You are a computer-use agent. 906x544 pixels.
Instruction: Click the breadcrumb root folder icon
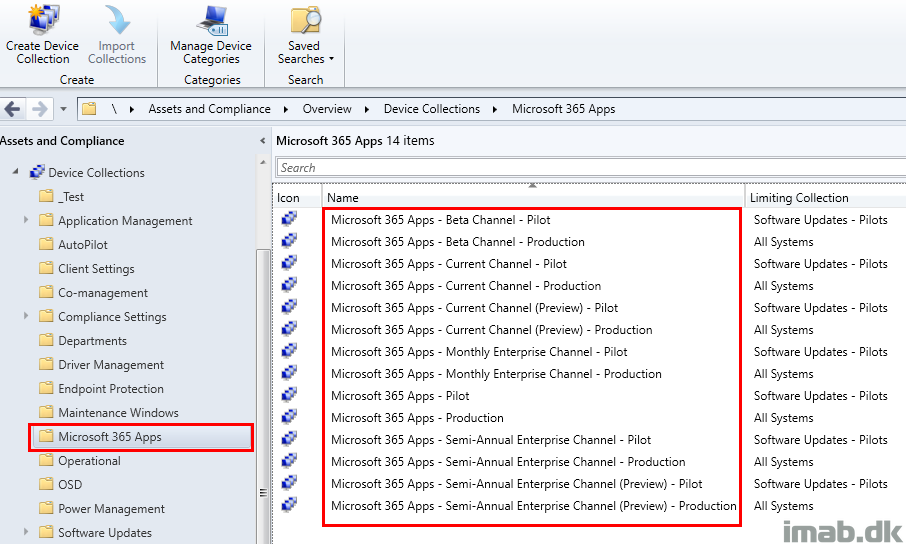coord(89,109)
